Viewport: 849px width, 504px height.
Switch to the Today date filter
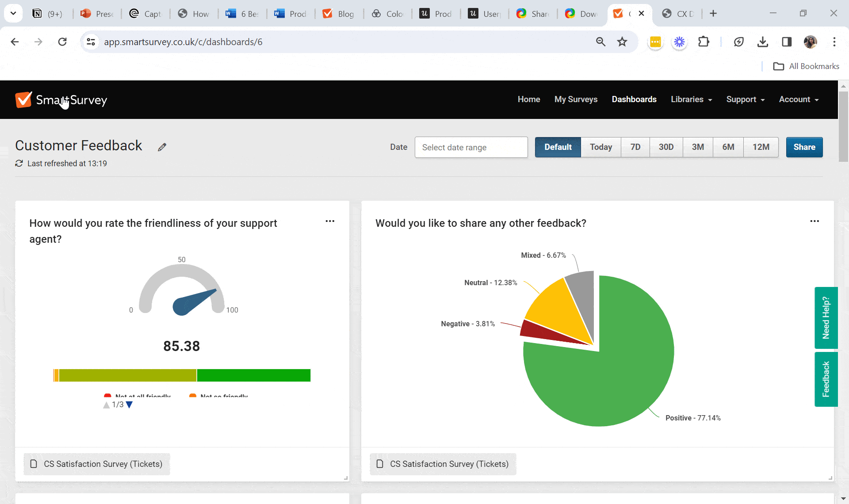tap(600, 147)
